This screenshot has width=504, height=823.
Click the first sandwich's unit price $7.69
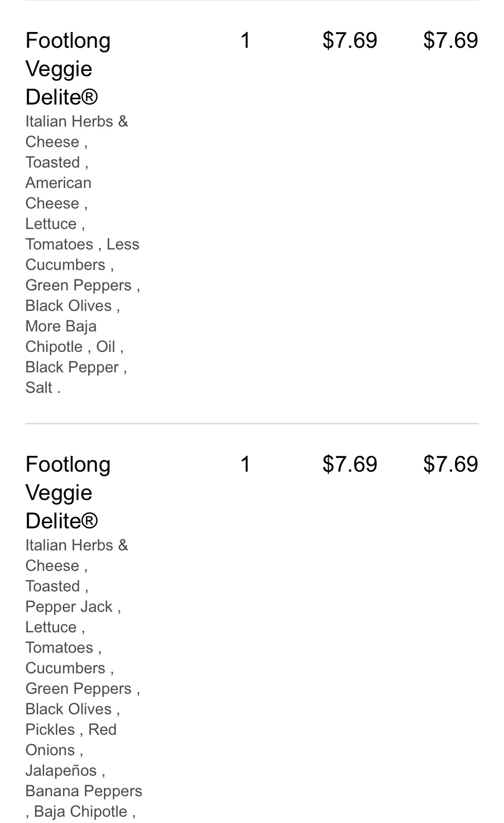pos(350,40)
